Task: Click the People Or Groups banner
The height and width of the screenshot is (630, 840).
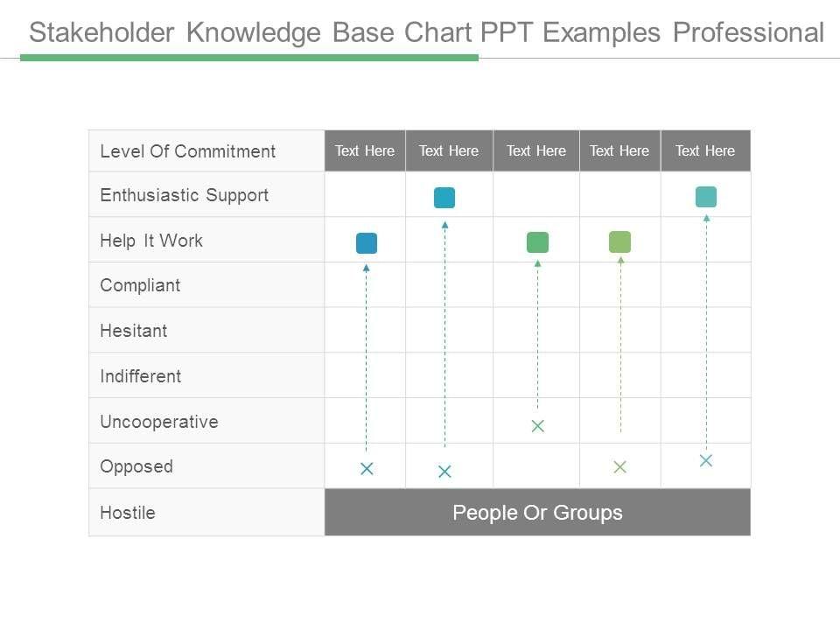Action: (537, 513)
